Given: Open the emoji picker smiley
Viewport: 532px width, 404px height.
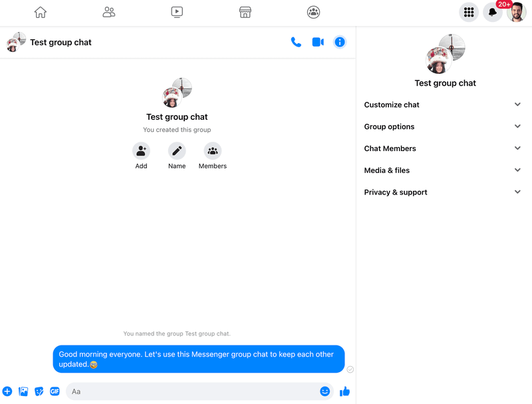Looking at the screenshot, I should (x=325, y=391).
